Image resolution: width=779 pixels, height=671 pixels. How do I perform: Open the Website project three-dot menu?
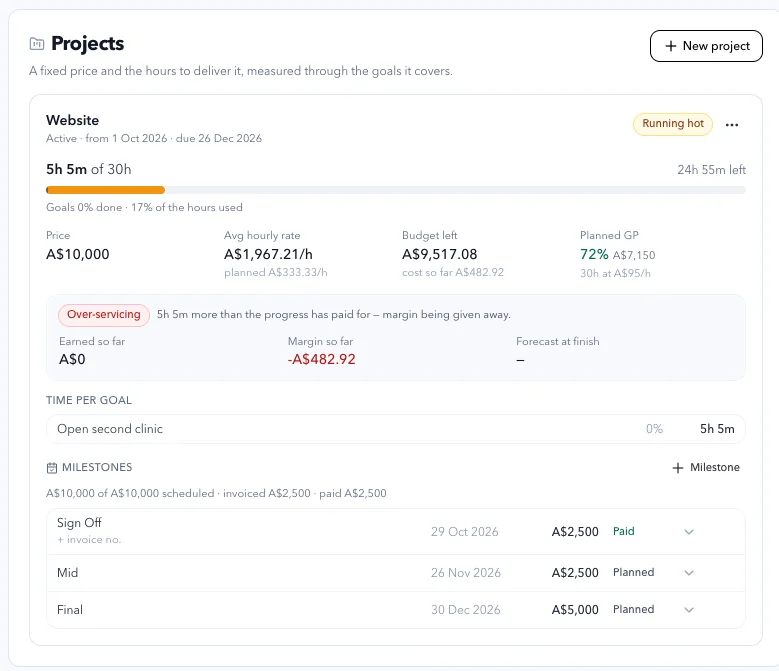tap(731, 125)
